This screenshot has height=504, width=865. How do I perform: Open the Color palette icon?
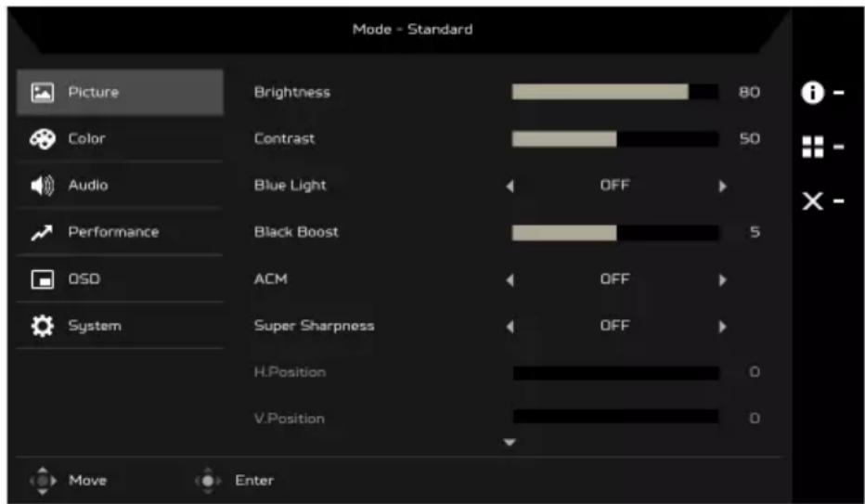(43, 139)
